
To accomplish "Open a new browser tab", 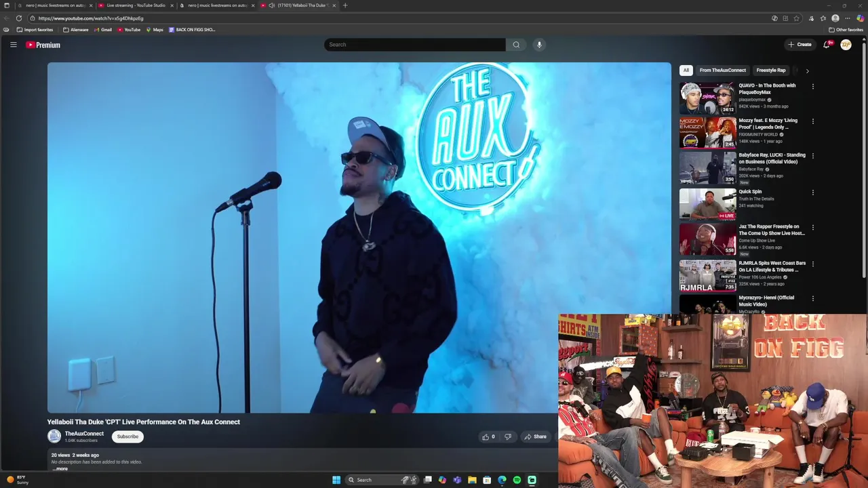I will point(345,5).
